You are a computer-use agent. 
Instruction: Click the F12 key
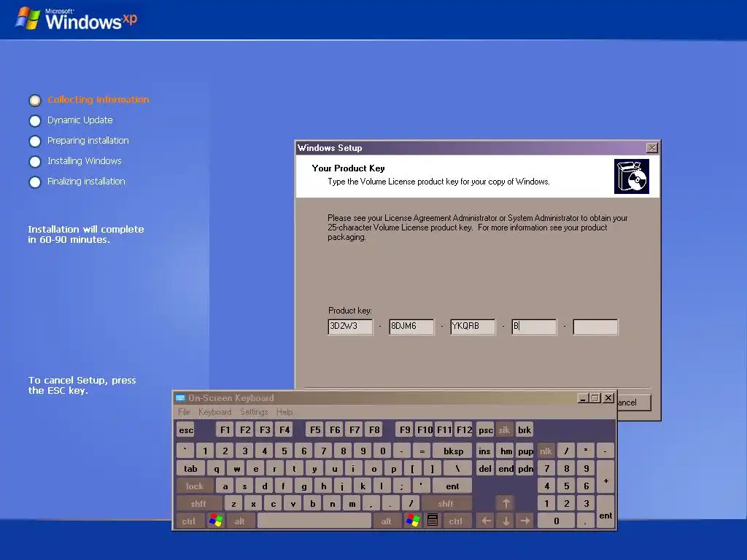[464, 430]
